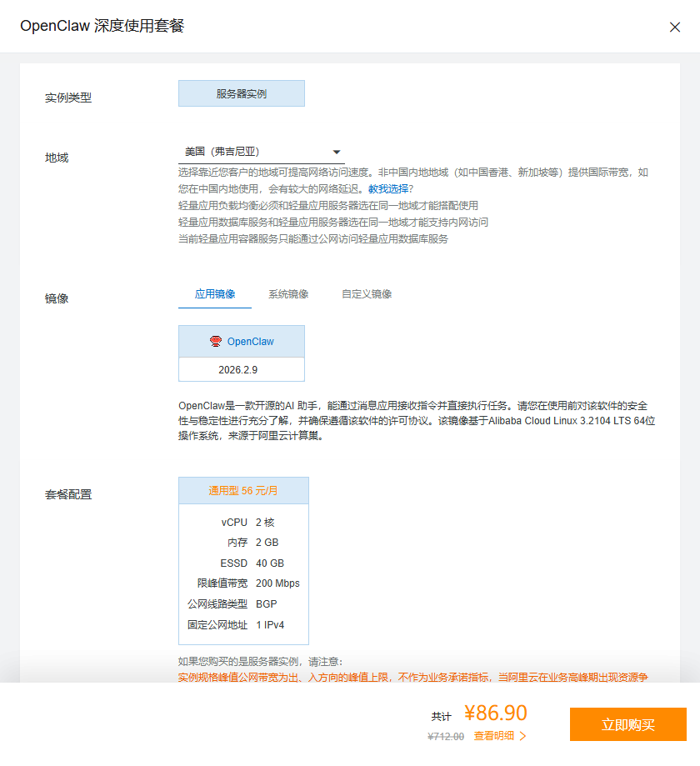Click the 套餐配置 section label
The image size is (700, 766).
coord(68,494)
